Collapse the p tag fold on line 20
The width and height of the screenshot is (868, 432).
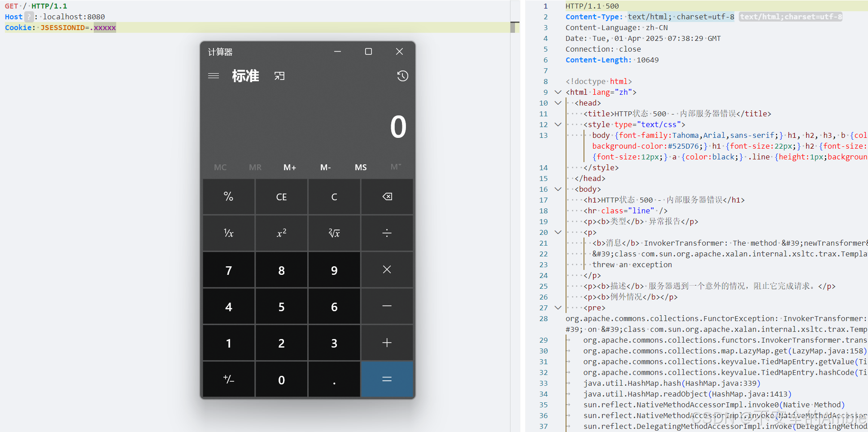tap(558, 232)
